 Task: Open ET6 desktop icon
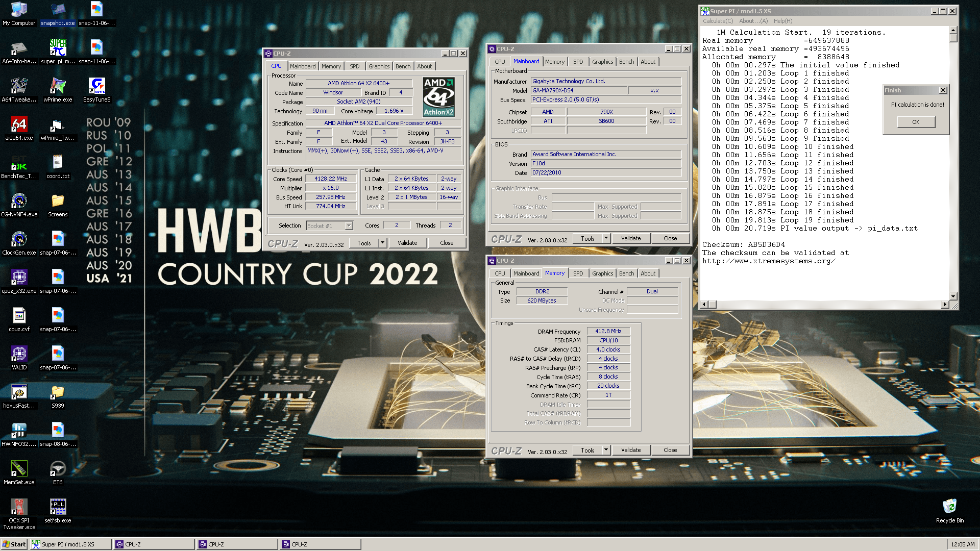(58, 473)
